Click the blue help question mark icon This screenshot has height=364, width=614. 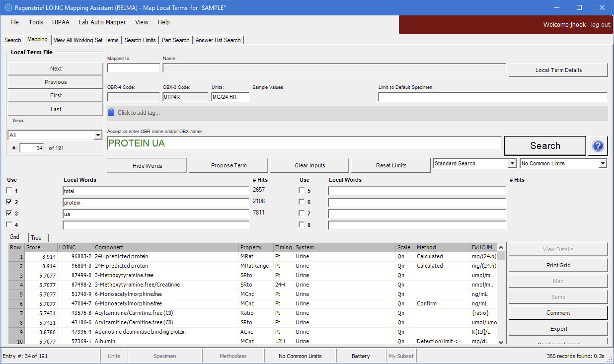(x=598, y=146)
